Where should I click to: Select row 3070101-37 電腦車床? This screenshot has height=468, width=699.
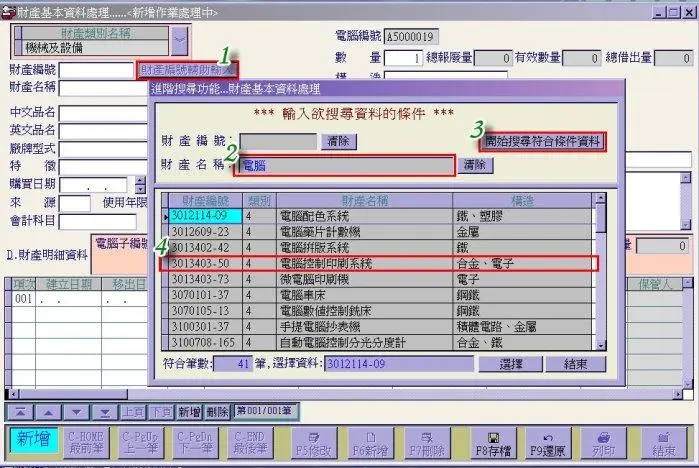tap(380, 295)
